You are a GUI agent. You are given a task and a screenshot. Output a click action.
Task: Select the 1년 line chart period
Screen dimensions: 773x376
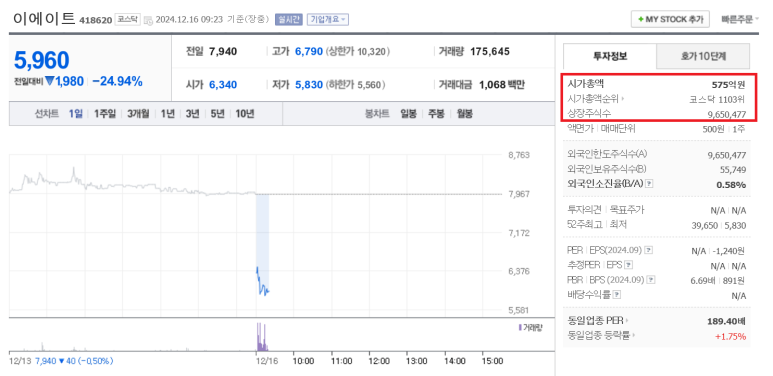point(168,114)
